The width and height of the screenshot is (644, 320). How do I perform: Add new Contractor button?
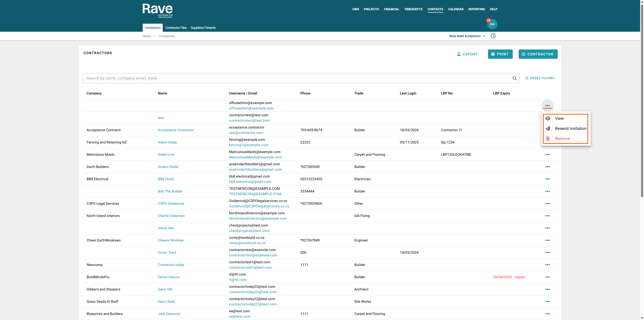538,54
